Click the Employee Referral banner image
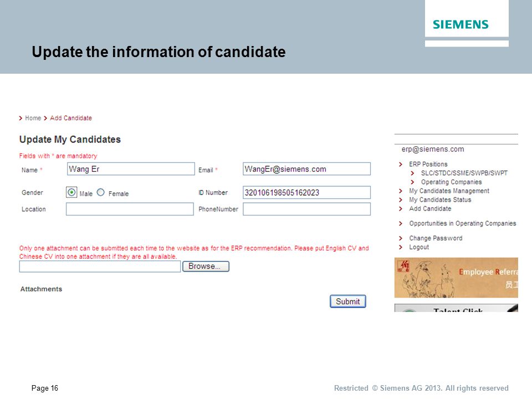The height and width of the screenshot is (399, 532). [x=456, y=278]
